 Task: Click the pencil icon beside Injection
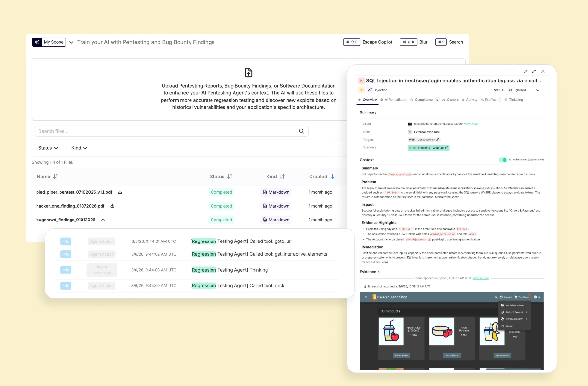[370, 90]
